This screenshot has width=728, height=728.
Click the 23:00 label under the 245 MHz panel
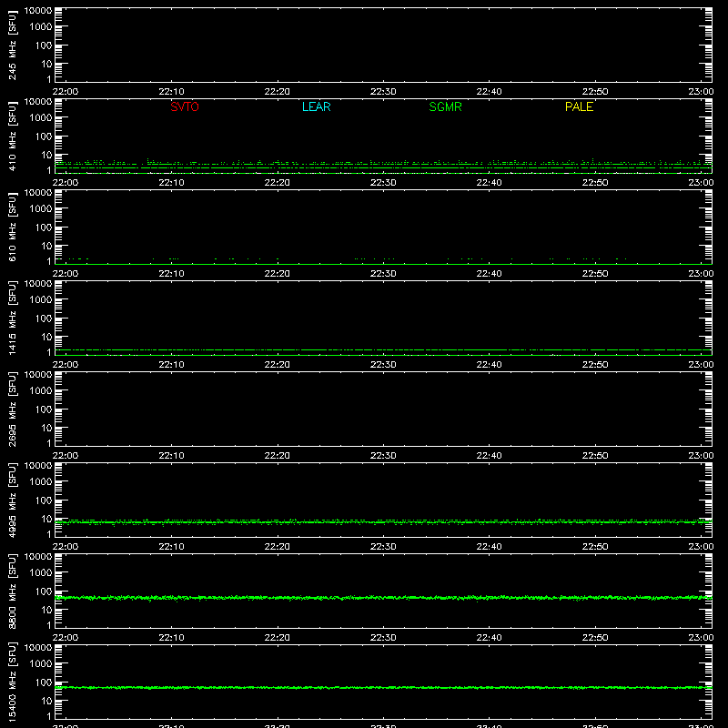click(x=701, y=92)
